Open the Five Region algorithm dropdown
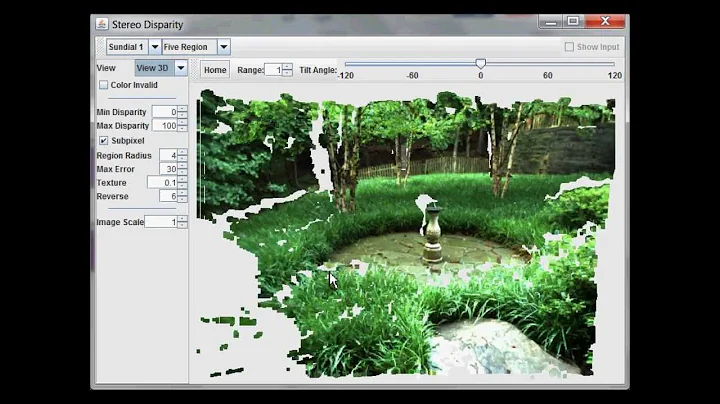The image size is (720, 404). pos(224,47)
